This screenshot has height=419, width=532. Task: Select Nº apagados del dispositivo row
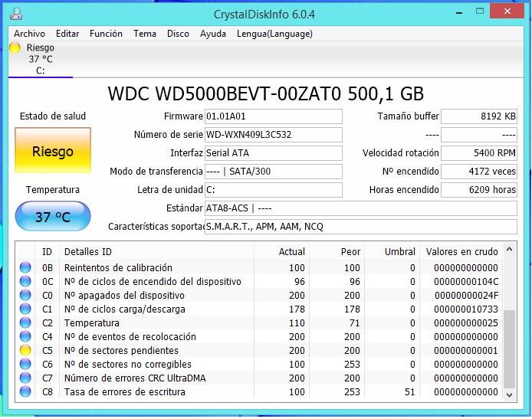tap(259, 295)
